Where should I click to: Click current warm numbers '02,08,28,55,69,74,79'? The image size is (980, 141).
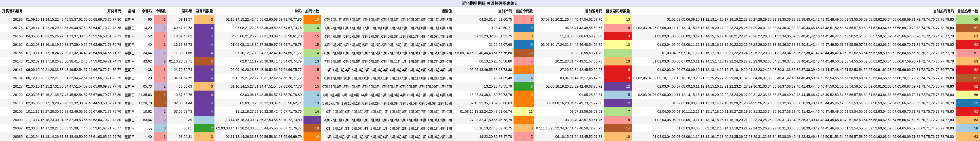[x=586, y=53]
